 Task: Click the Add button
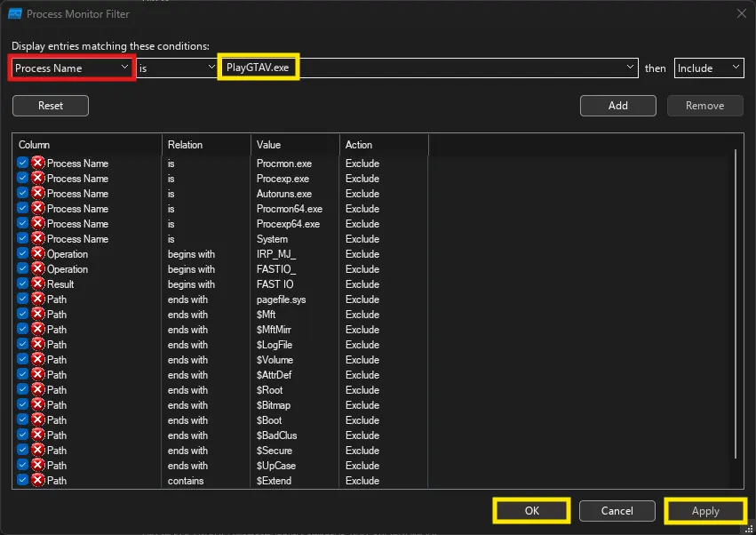point(618,106)
